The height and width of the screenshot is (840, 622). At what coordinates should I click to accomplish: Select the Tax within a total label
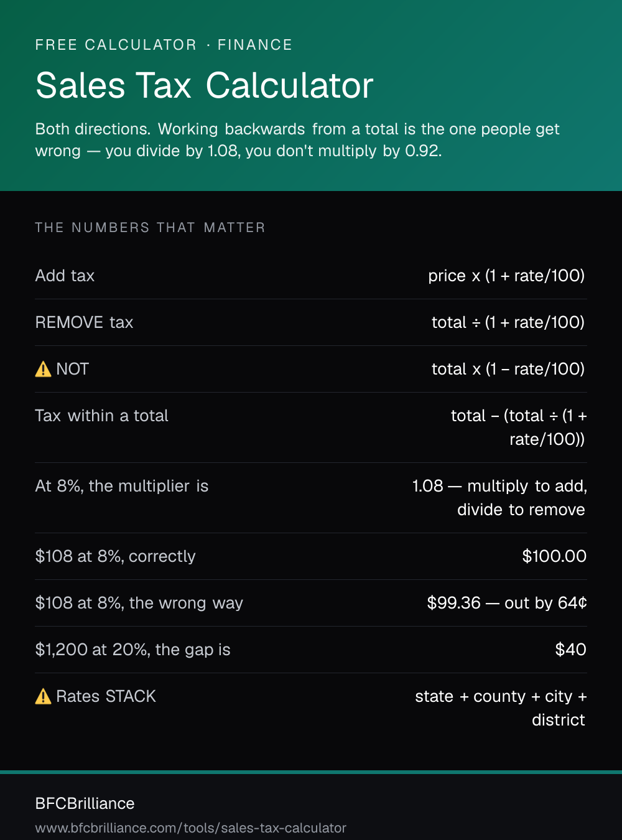coord(101,416)
